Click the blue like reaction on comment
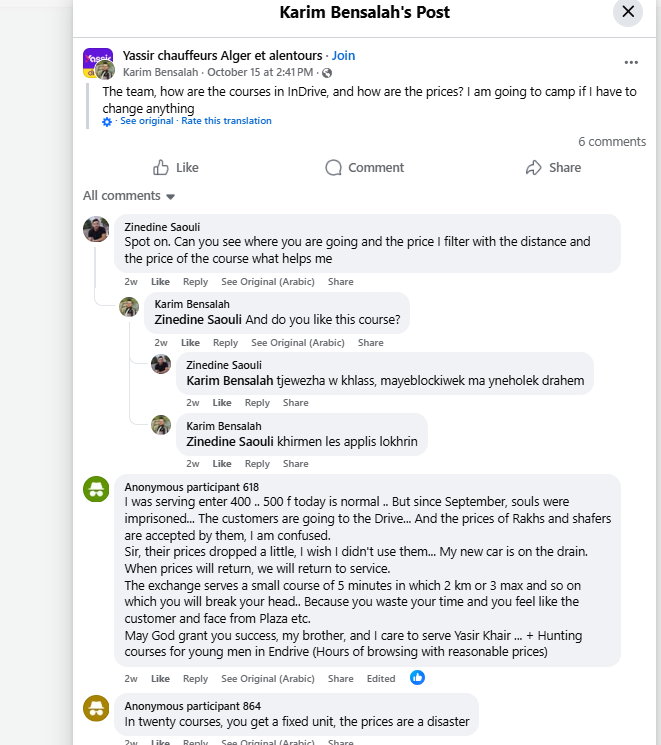Screen dimensions: 661x745 (417, 678)
